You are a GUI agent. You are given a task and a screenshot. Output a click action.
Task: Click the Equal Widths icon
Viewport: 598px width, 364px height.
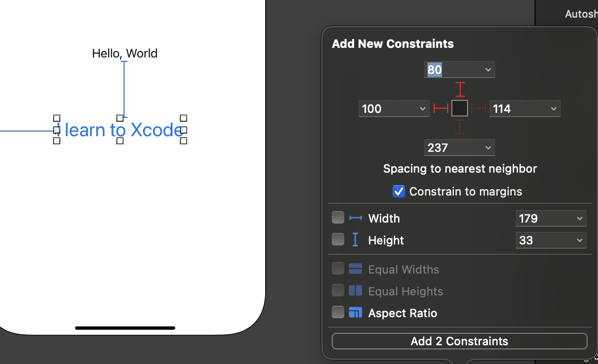[355, 269]
